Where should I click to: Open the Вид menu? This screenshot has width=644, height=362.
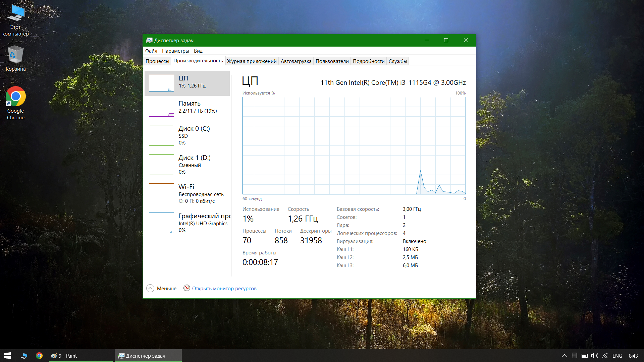coord(198,51)
